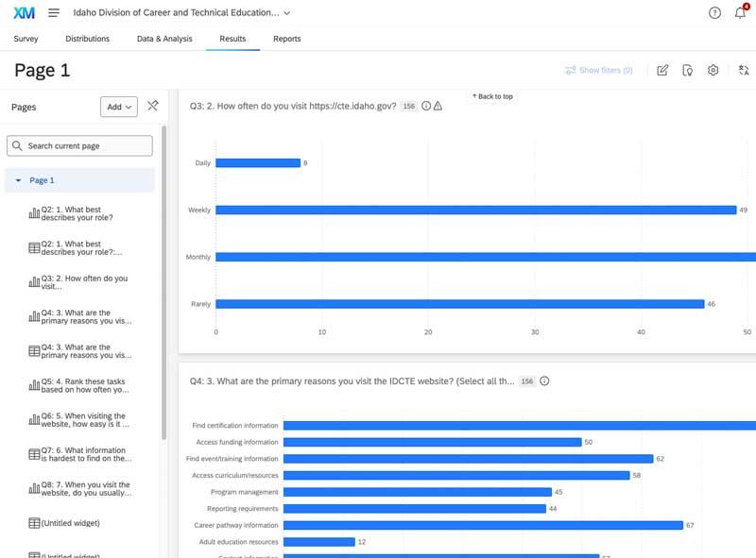Select Q2 describes your role bar chart item
Viewport: 756px width, 558px height.
(x=79, y=213)
